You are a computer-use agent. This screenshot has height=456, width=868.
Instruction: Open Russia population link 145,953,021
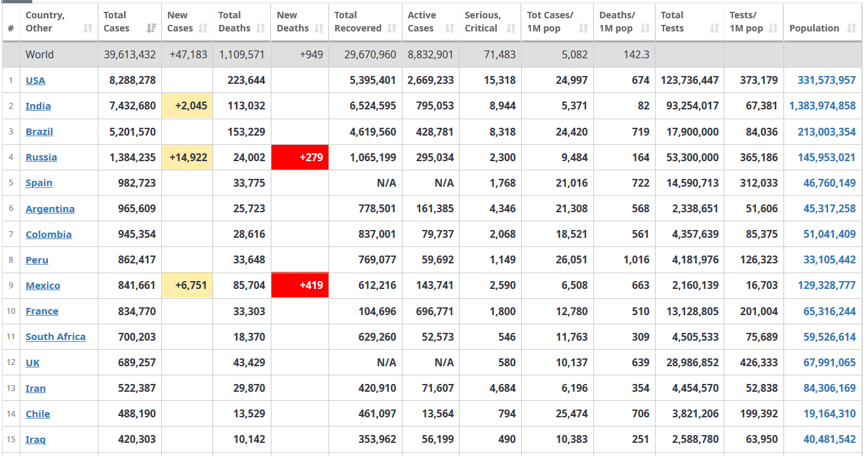coord(827,157)
